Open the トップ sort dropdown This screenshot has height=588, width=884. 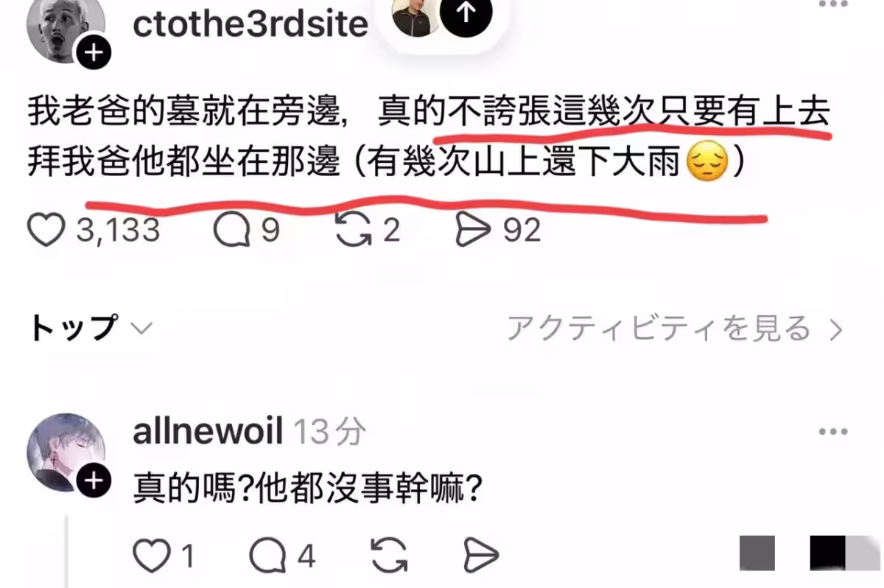click(90, 328)
